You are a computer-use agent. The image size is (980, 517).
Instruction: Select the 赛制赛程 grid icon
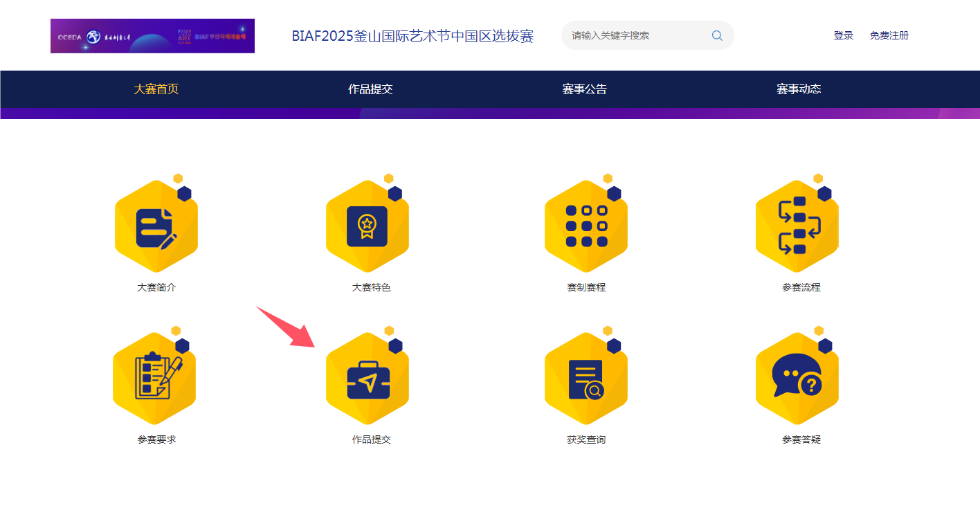[x=586, y=225]
